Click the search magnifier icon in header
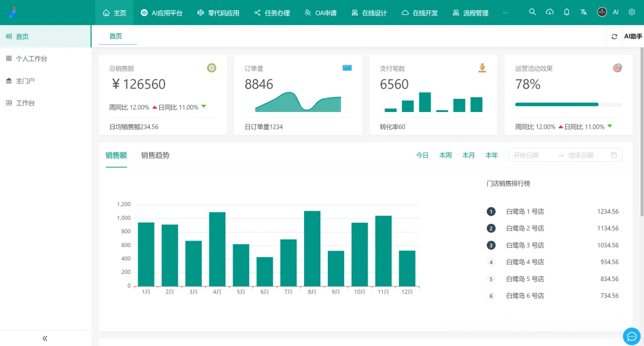The image size is (644, 346). pos(532,12)
